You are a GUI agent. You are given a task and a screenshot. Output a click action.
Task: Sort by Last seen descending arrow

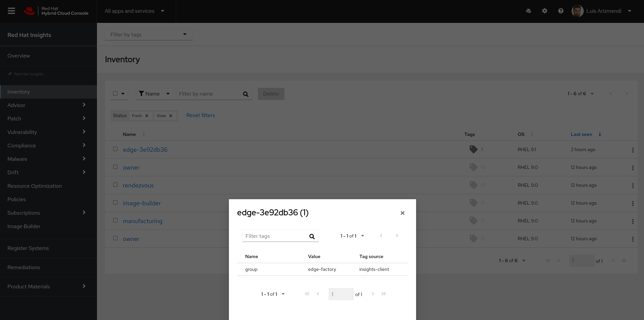[x=600, y=134]
